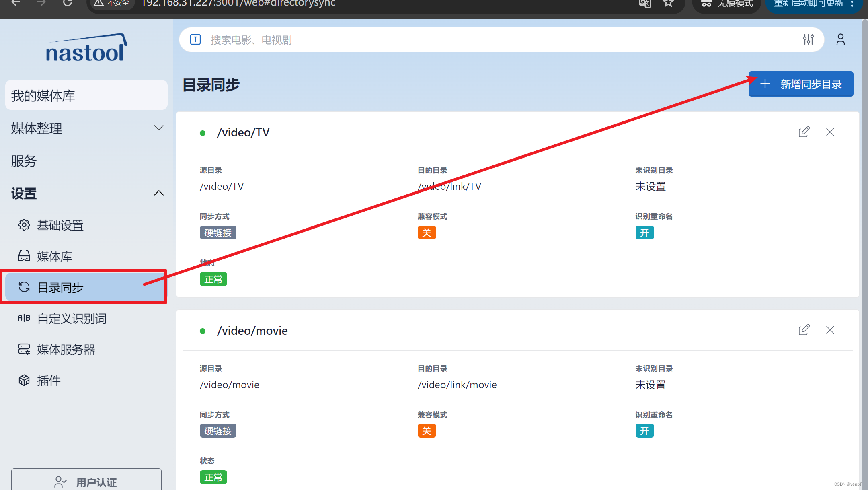
Task: Open 自定义识别词 page
Action: click(x=72, y=319)
